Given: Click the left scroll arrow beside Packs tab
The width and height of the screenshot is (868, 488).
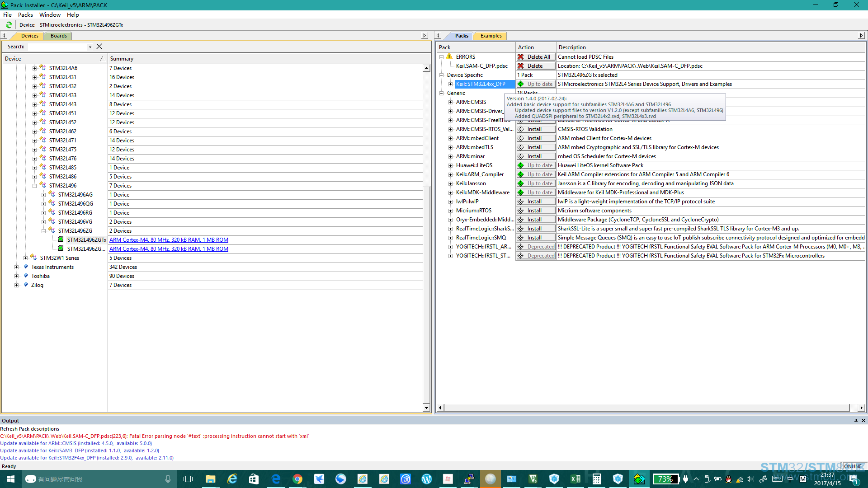Looking at the screenshot, I should pyautogui.click(x=438, y=35).
